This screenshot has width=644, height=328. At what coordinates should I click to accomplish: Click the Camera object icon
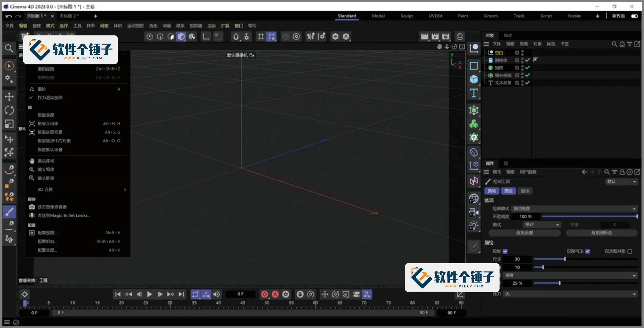(474, 212)
